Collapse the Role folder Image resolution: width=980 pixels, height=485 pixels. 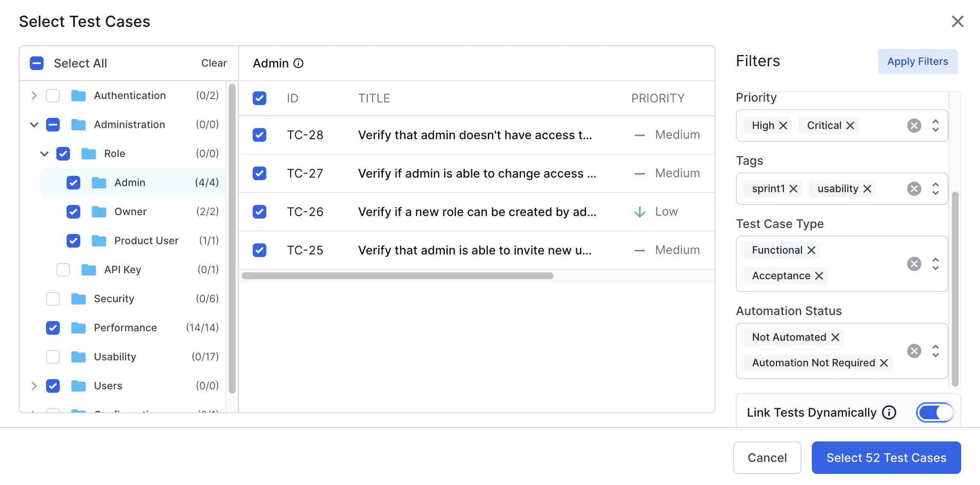tap(44, 154)
